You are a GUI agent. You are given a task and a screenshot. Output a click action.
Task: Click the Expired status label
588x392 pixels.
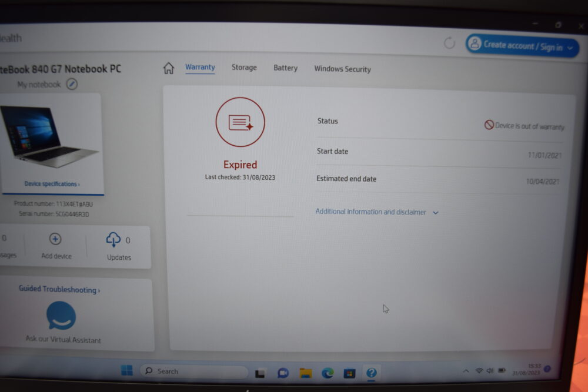click(x=240, y=165)
